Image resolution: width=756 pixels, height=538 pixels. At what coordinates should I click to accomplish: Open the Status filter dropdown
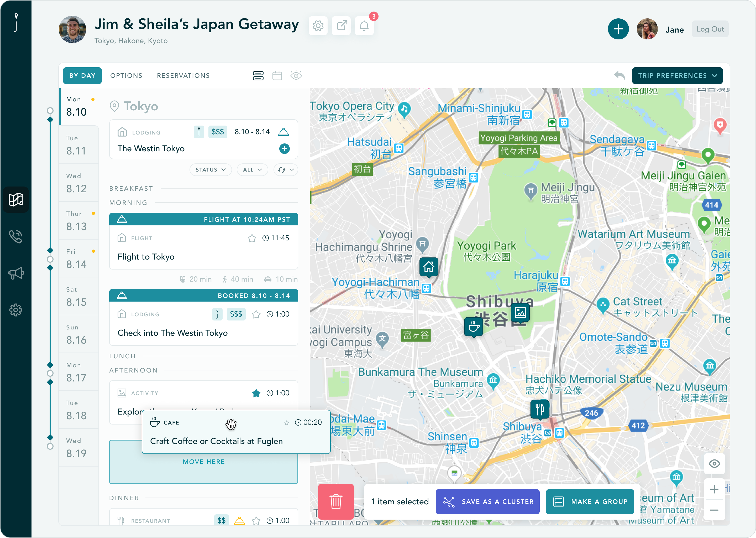211,170
